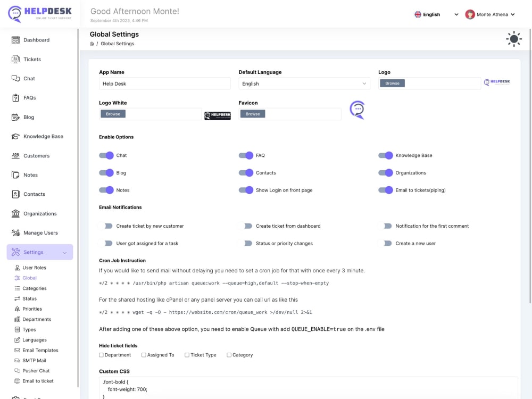The image size is (532, 399).
Task: Click the Favicon preview image
Action: 358,110
